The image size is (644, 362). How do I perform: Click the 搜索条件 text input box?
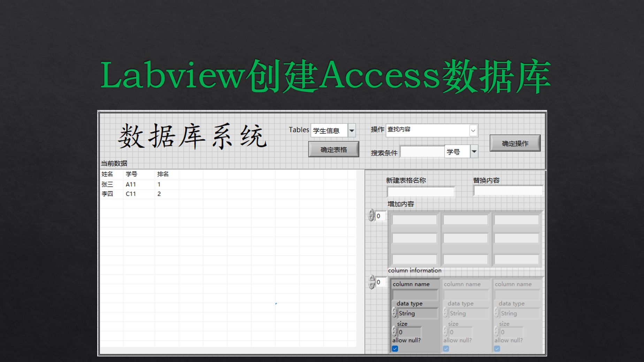[x=422, y=152]
